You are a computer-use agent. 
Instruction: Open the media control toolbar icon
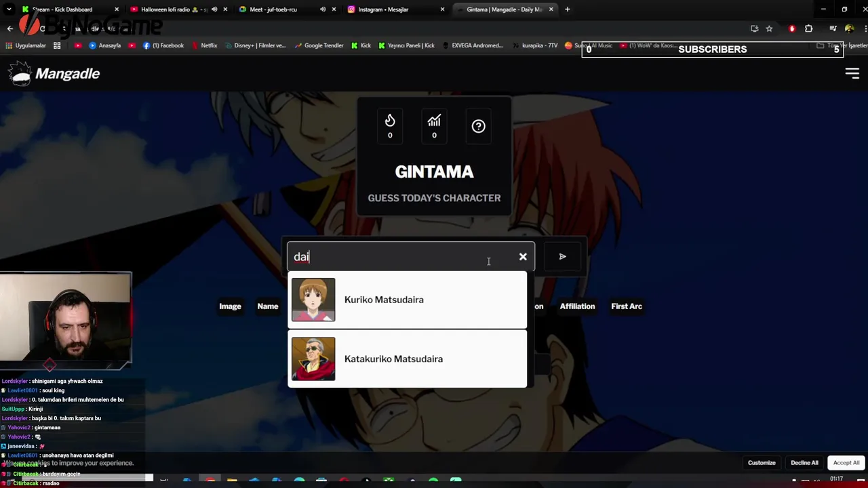833,28
